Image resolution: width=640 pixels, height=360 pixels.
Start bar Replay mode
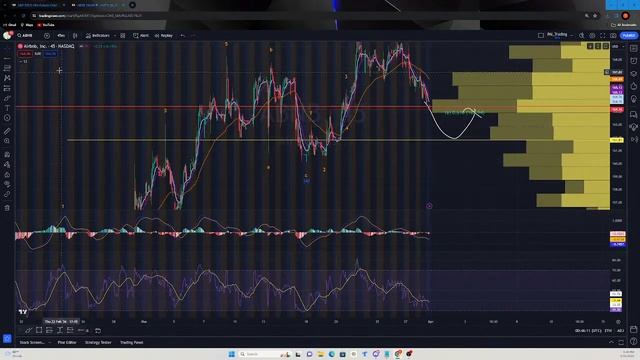164,36
